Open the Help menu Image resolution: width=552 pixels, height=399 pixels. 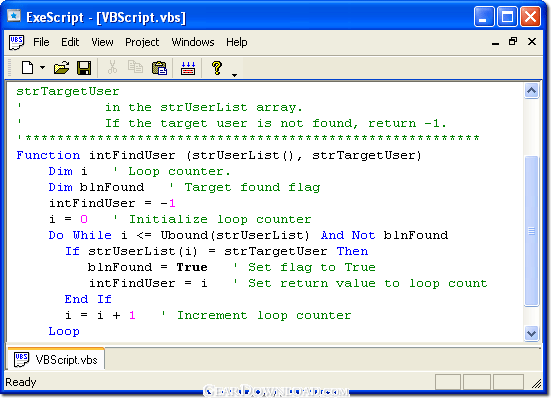click(237, 42)
